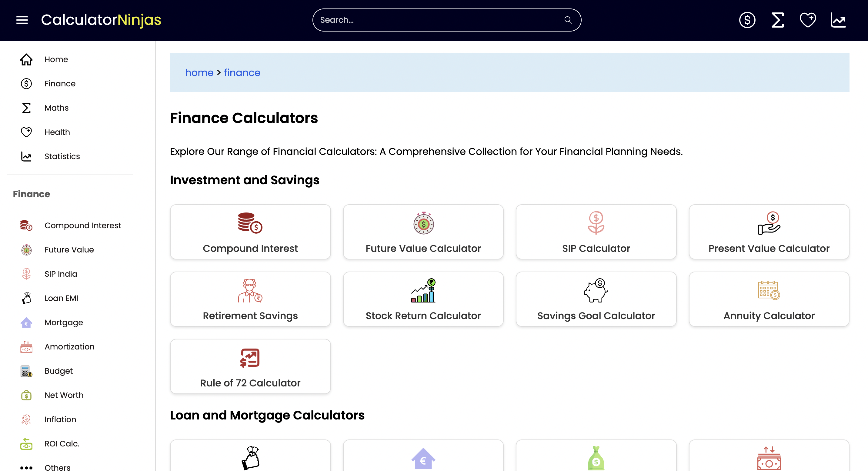This screenshot has width=868, height=471.
Task: Open the chart Statistics icon in the header
Action: (838, 20)
